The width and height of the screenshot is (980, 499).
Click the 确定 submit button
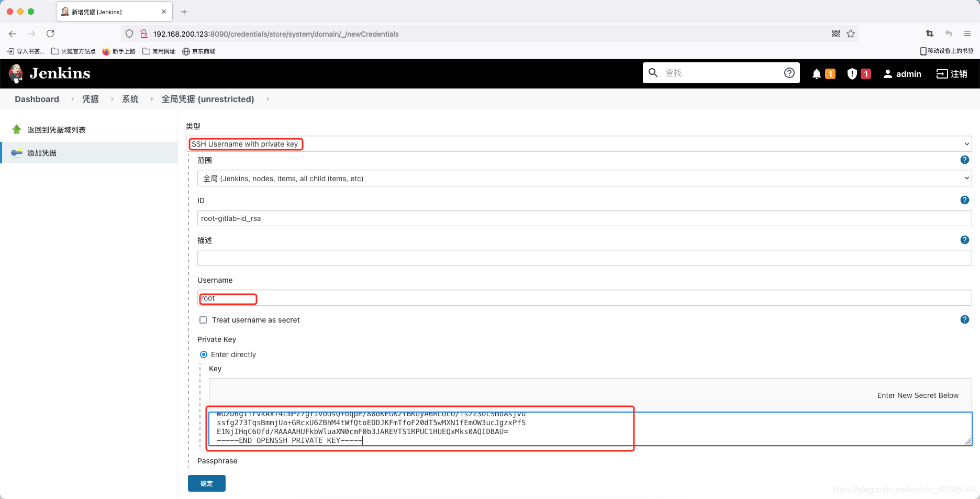[x=207, y=483]
